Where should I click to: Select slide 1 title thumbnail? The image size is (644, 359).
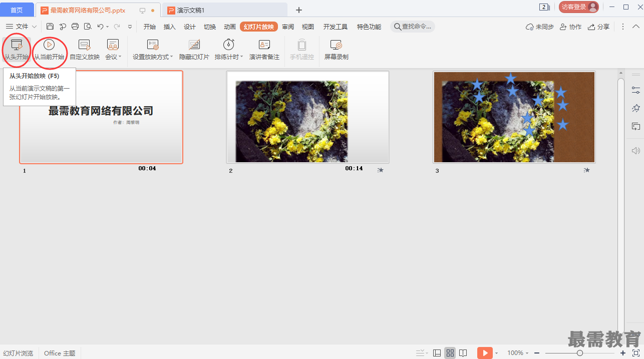click(101, 117)
